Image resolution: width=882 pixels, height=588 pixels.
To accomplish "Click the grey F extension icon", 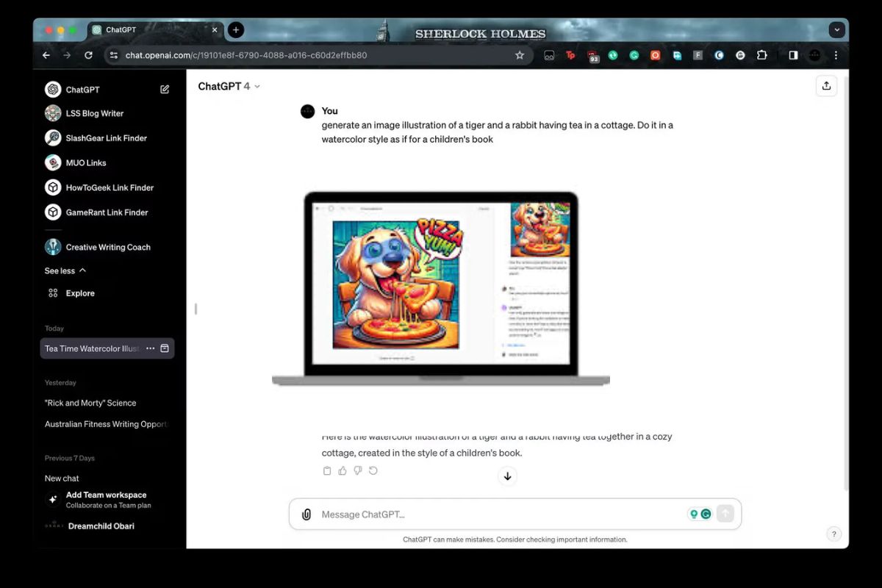I will [x=698, y=55].
